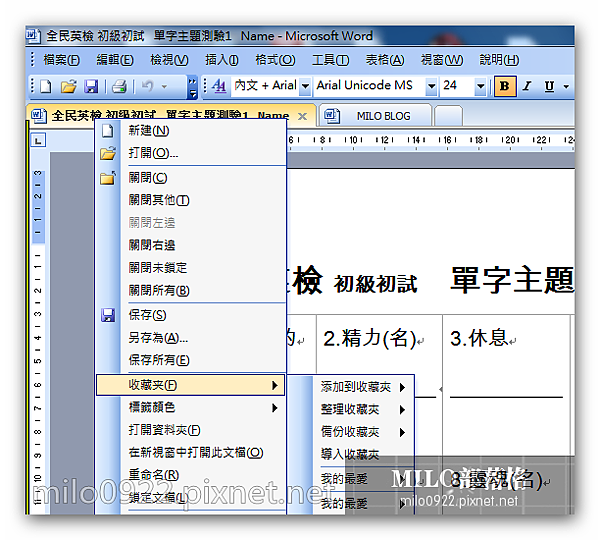
Task: Click the open-folder icon beside 打開(O)
Action: pyautogui.click(x=108, y=153)
